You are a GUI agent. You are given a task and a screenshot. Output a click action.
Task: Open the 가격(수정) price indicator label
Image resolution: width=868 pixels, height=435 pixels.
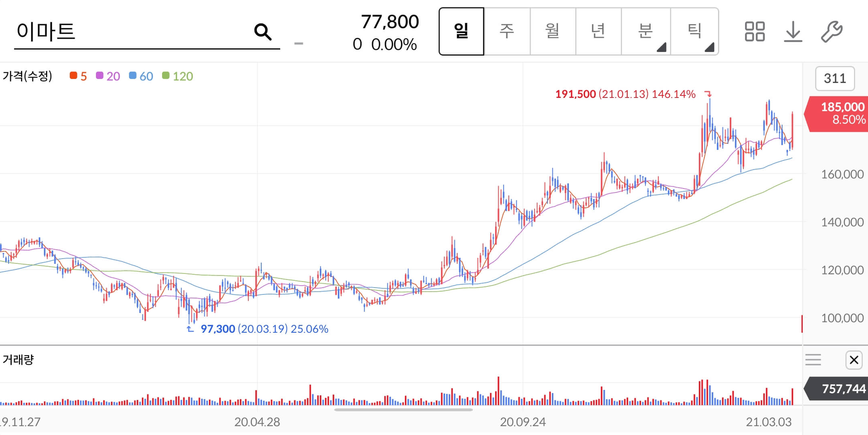pyautogui.click(x=27, y=76)
